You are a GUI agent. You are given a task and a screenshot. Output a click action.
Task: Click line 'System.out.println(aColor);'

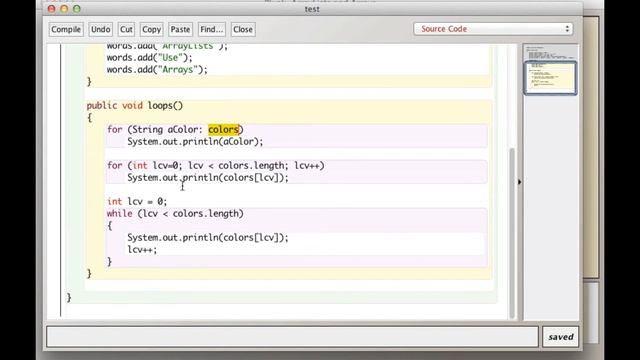click(x=195, y=142)
